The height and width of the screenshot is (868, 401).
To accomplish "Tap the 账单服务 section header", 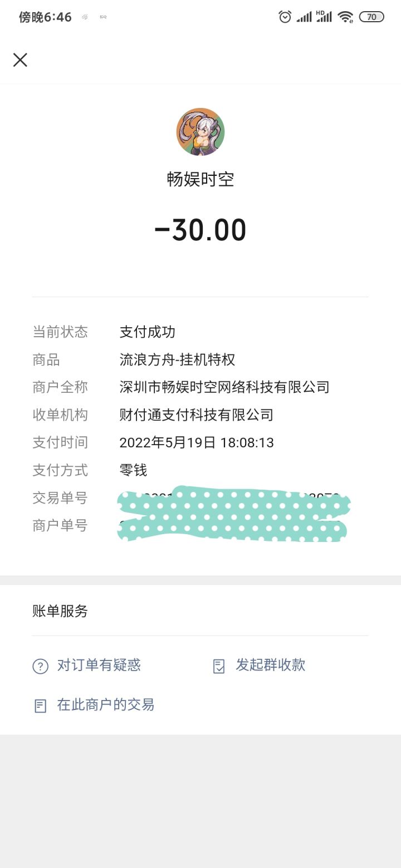I will click(x=60, y=611).
